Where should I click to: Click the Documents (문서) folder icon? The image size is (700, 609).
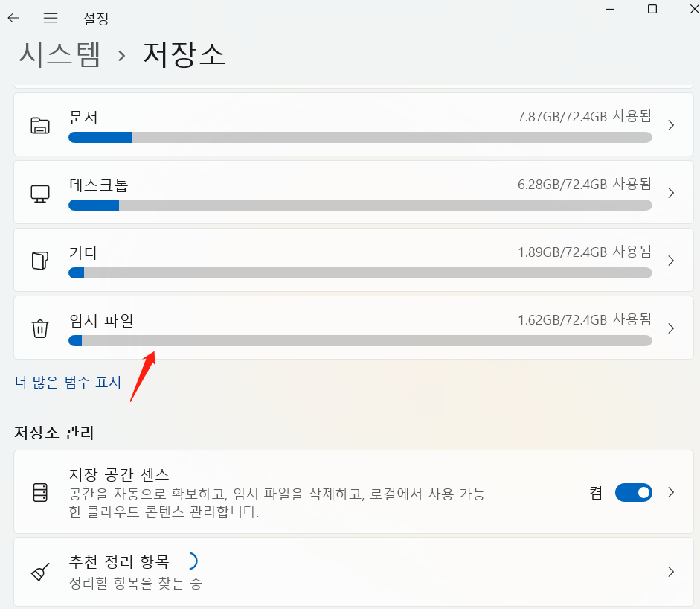pos(41,126)
